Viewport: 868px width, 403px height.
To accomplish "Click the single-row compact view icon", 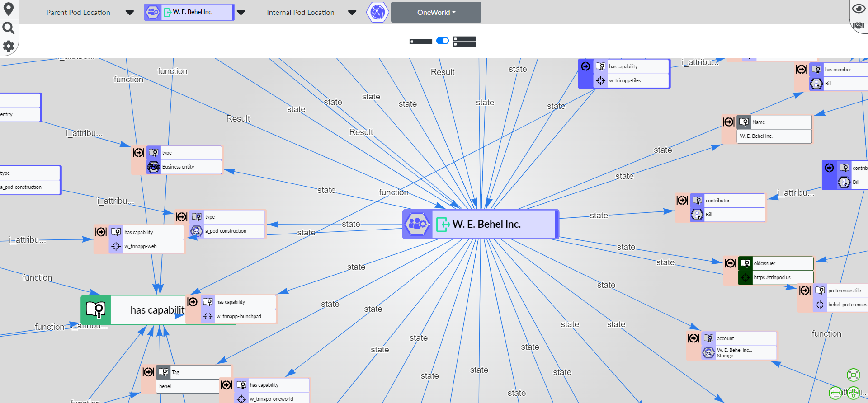I will coord(421,42).
